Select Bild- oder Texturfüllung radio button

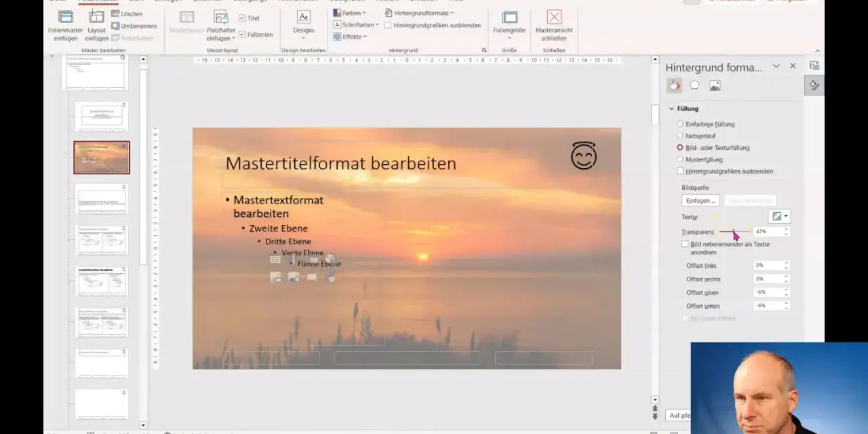point(680,147)
